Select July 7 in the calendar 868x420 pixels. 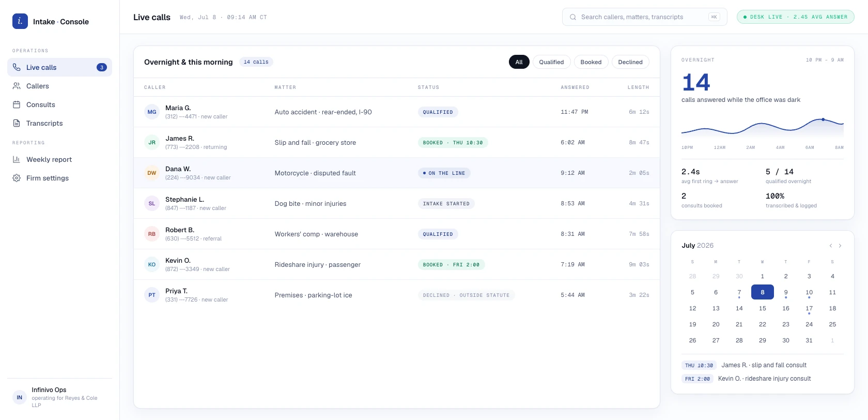(739, 292)
